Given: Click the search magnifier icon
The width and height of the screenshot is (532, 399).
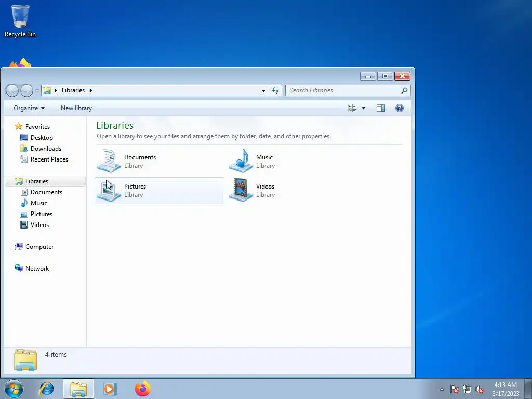Looking at the screenshot, I should pos(404,90).
